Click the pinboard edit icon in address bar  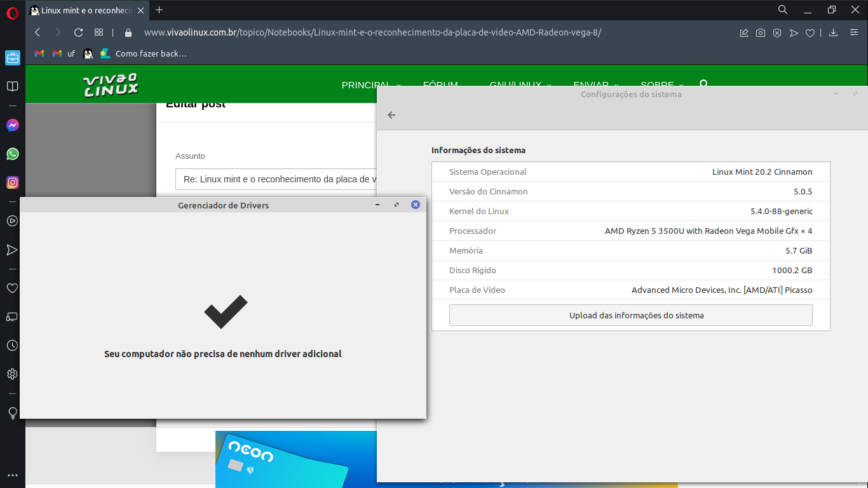tap(744, 33)
